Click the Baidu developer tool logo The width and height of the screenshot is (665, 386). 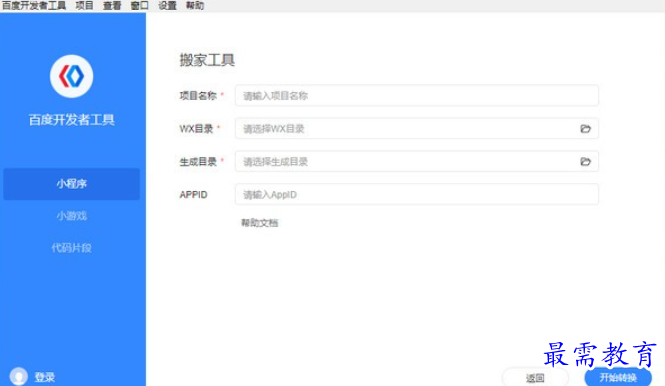coord(71,76)
